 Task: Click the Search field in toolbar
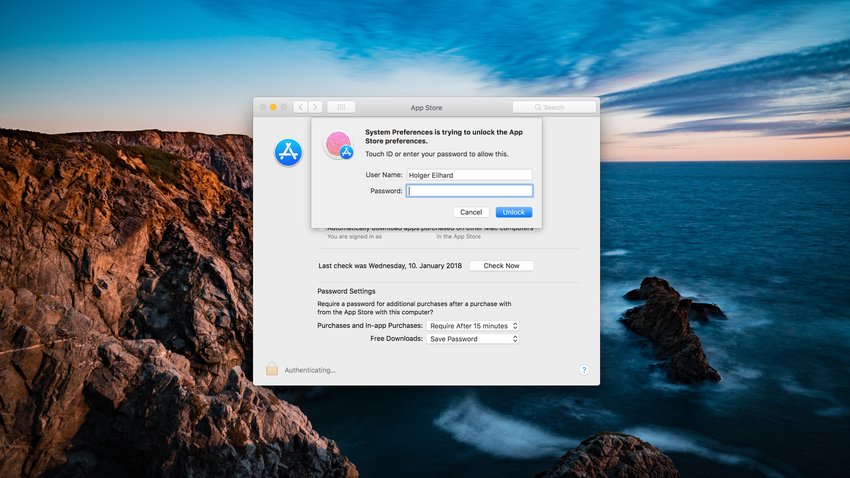tap(554, 107)
